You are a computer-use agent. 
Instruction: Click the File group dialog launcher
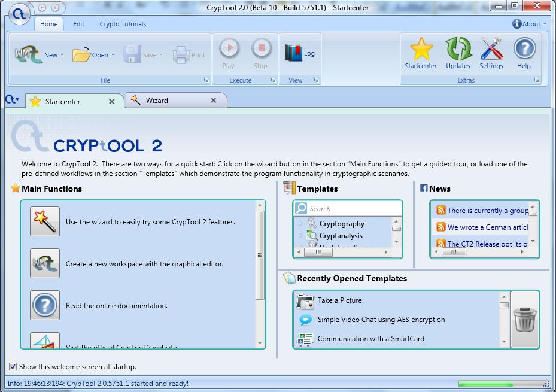click(206, 80)
